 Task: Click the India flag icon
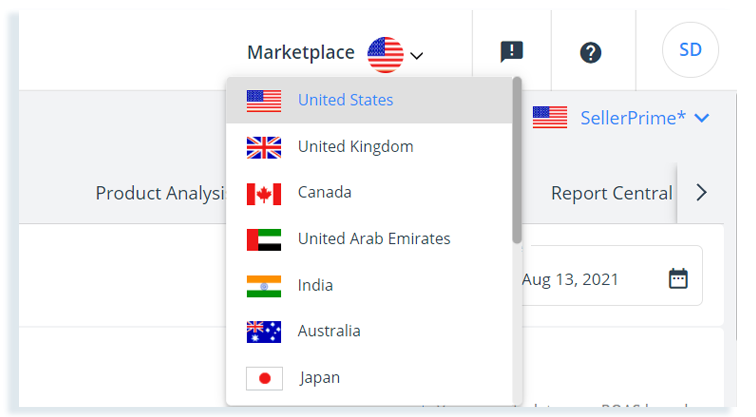pyautogui.click(x=264, y=286)
